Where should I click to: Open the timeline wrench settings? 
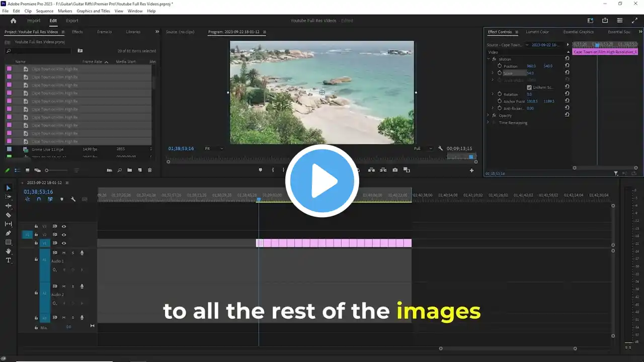73,199
